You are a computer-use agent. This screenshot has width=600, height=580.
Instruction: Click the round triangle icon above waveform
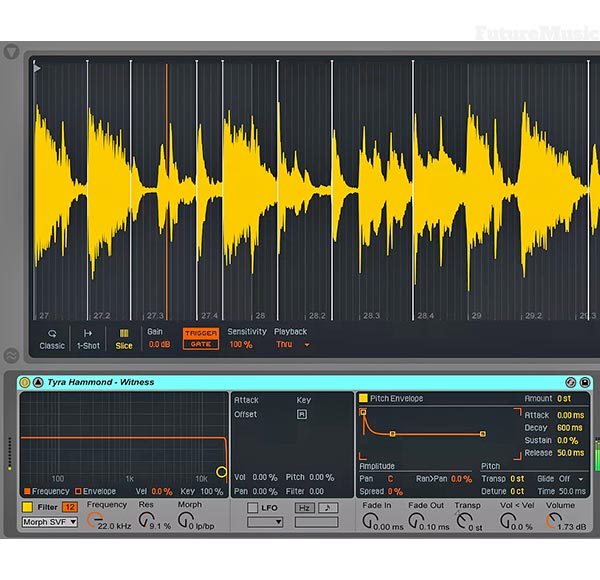tap(11, 51)
